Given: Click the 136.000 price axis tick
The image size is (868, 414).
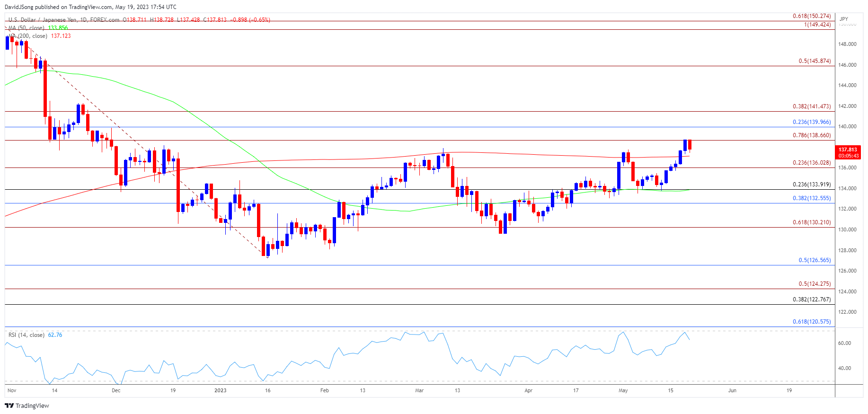Looking at the screenshot, I should [x=847, y=167].
